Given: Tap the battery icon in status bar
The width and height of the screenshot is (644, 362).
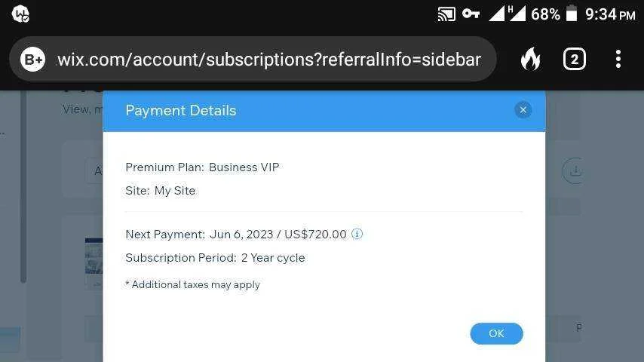Looking at the screenshot, I should (x=572, y=14).
